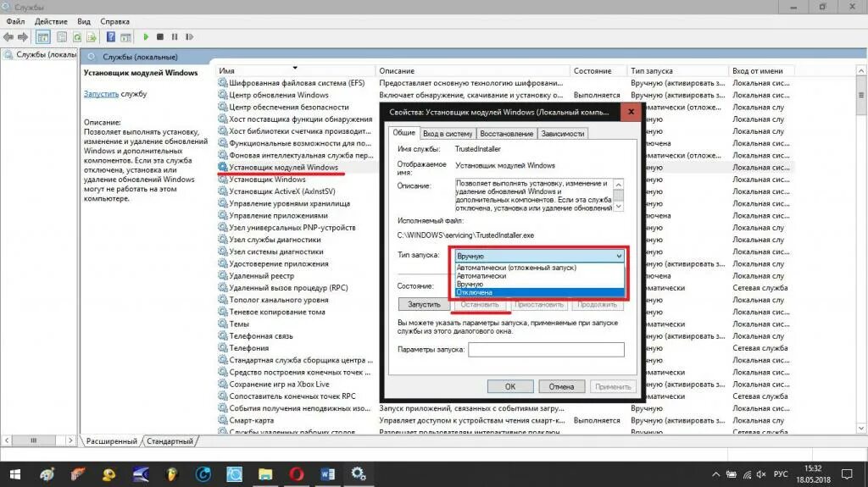Switch to the Вход в систему tab
This screenshot has height=487, width=868.
pos(448,134)
